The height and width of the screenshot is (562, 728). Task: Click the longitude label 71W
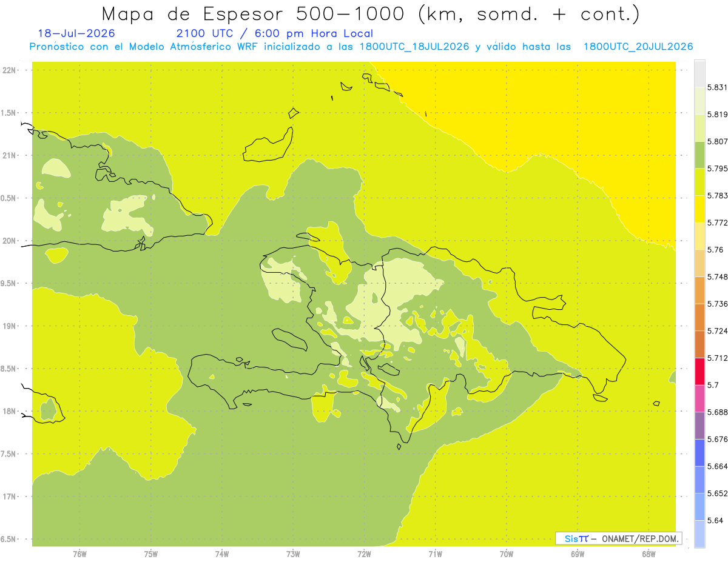point(435,554)
